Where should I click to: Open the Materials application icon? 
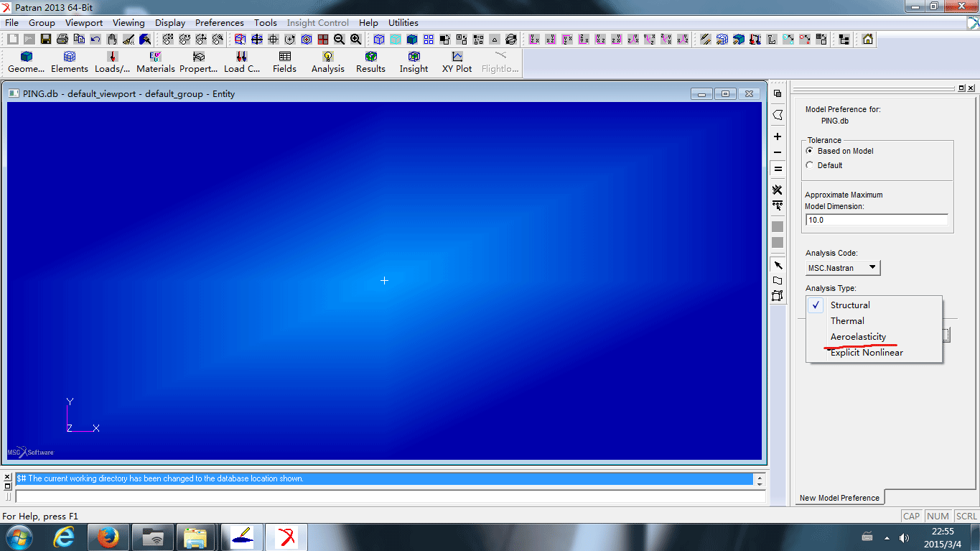click(x=156, y=62)
